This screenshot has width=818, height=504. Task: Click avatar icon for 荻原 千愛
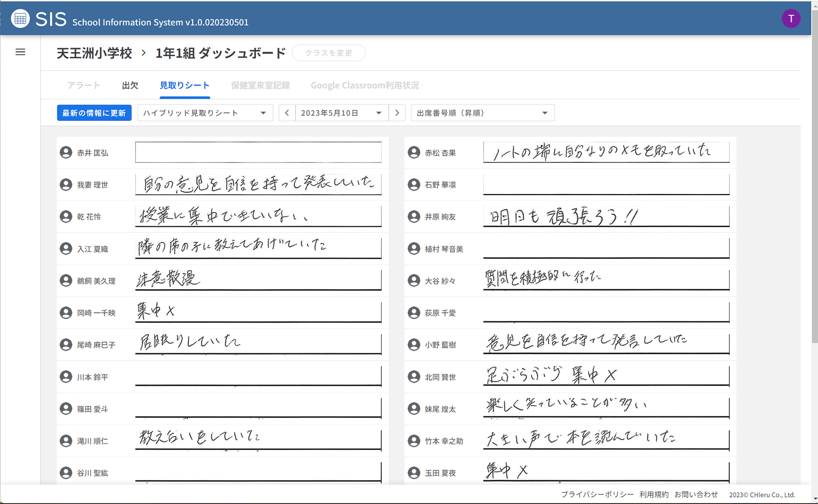pos(414,312)
